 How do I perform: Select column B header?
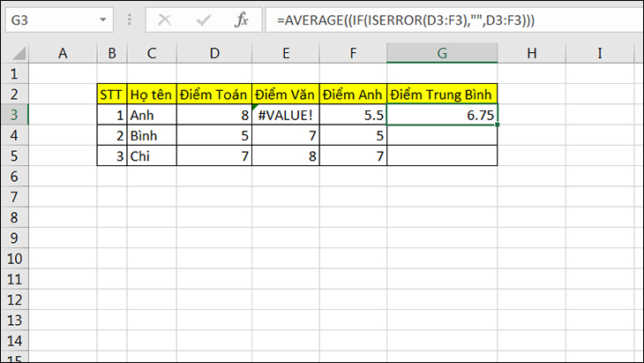coord(112,53)
